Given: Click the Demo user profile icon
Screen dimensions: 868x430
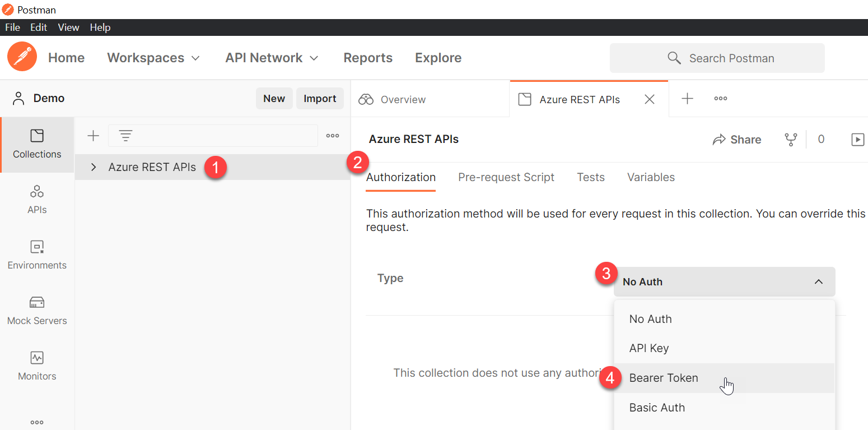Looking at the screenshot, I should 19,99.
